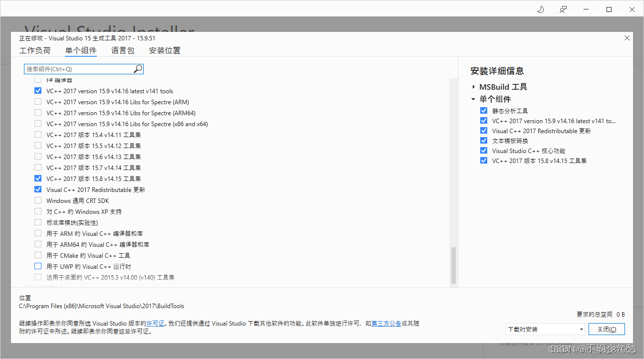Click inside the component search input field
The width and height of the screenshot is (644, 359).
point(75,69)
